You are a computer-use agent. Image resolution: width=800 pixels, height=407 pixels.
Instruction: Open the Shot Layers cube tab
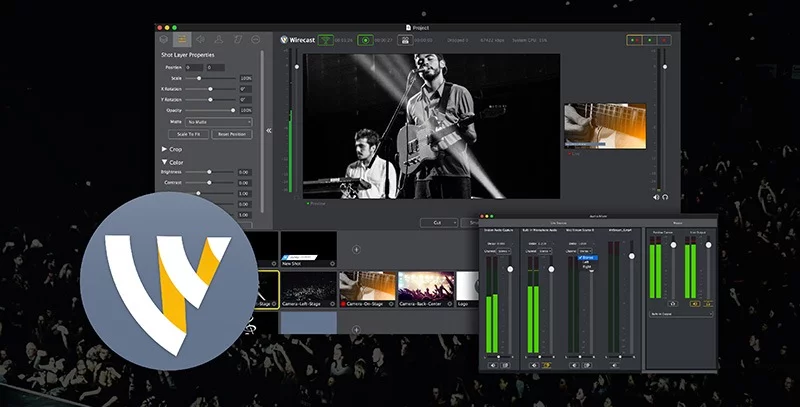tap(164, 39)
